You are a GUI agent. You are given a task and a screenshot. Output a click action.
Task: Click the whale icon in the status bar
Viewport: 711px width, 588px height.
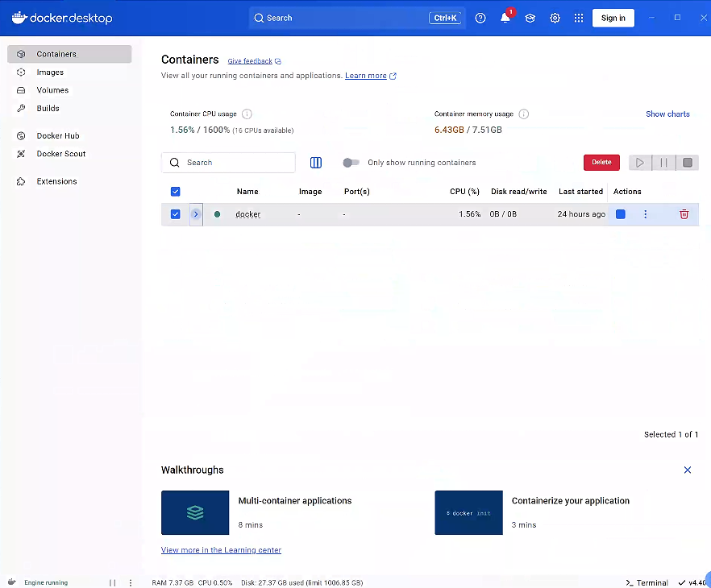[x=12, y=582]
